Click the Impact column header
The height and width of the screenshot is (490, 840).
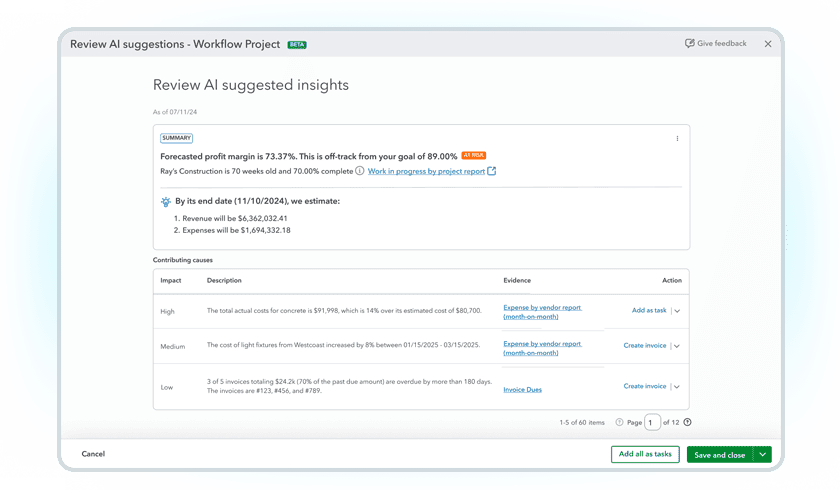point(171,281)
